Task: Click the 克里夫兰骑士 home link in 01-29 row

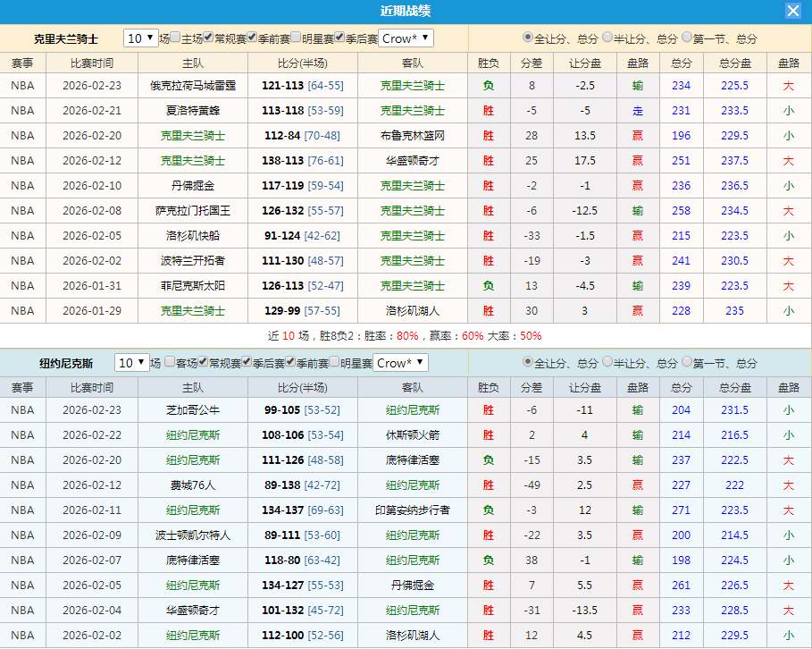Action: click(196, 310)
